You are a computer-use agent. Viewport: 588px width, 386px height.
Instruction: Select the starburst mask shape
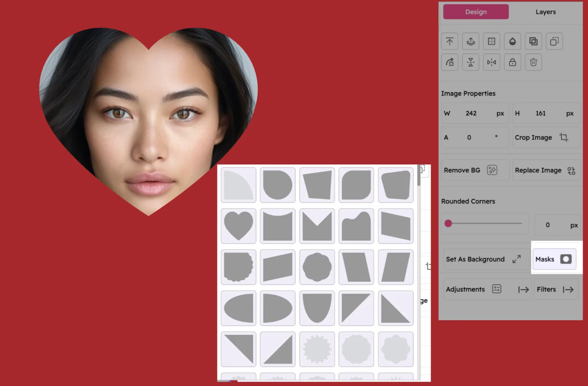point(317,349)
